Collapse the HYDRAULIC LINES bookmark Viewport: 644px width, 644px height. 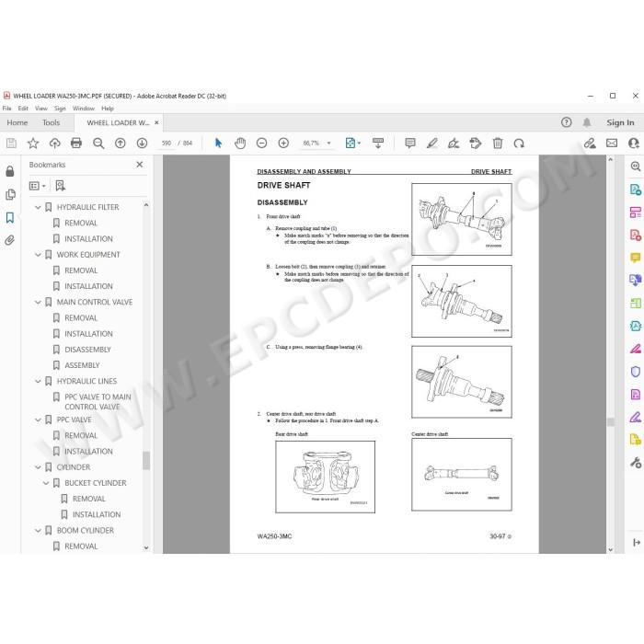[x=38, y=382]
